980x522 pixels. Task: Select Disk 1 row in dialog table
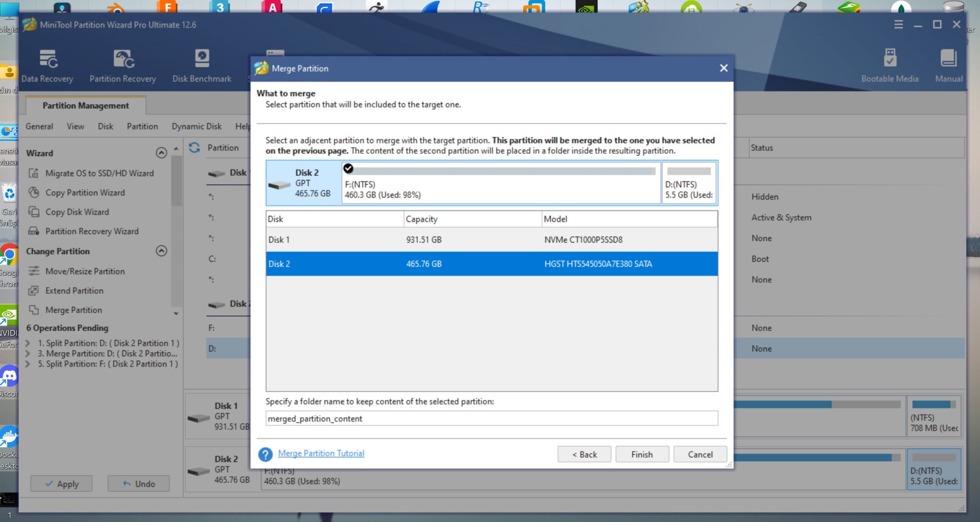pyautogui.click(x=492, y=239)
